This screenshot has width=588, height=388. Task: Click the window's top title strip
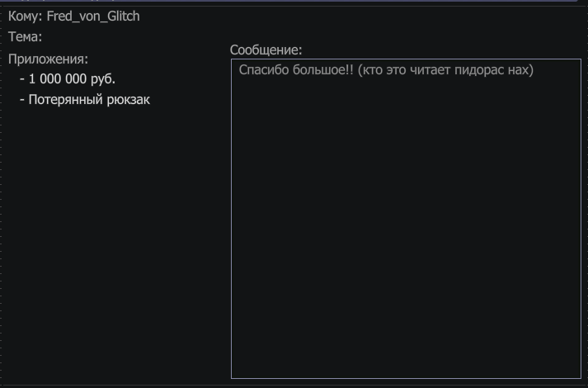294,2
